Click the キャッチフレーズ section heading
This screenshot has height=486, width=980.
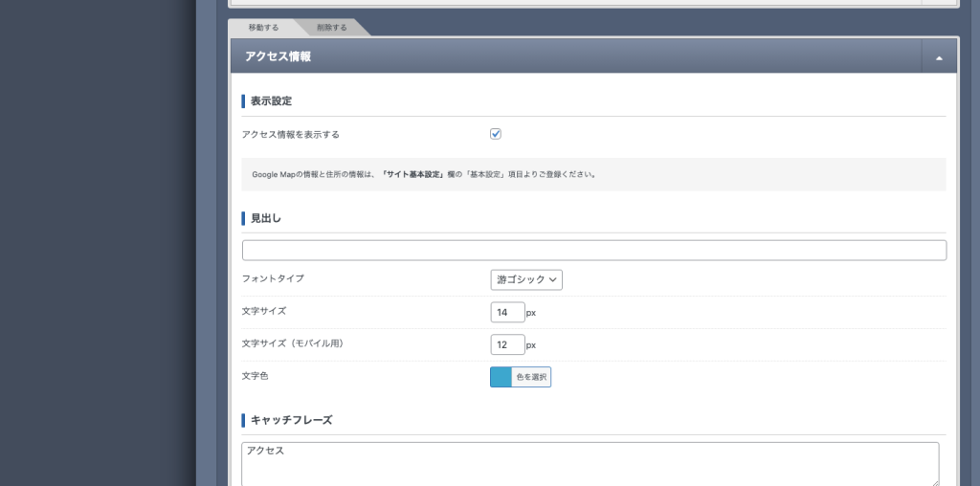point(291,420)
